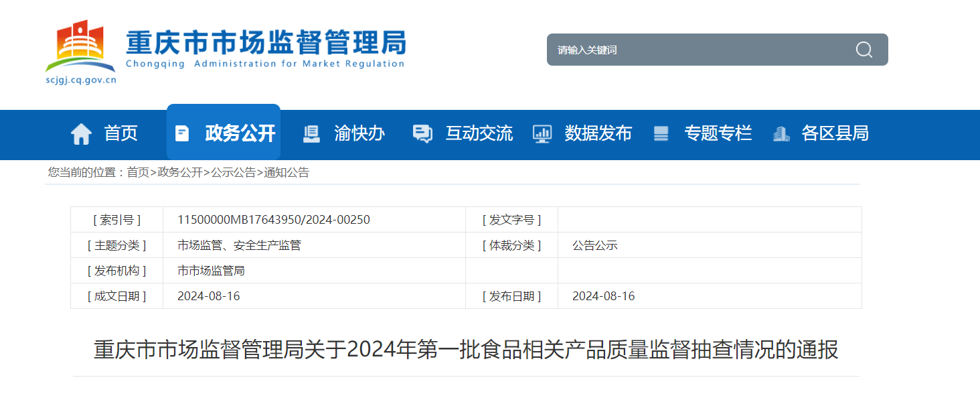Click the 首页 breadcrumb link
The width and height of the screenshot is (980, 396).
coord(138,172)
